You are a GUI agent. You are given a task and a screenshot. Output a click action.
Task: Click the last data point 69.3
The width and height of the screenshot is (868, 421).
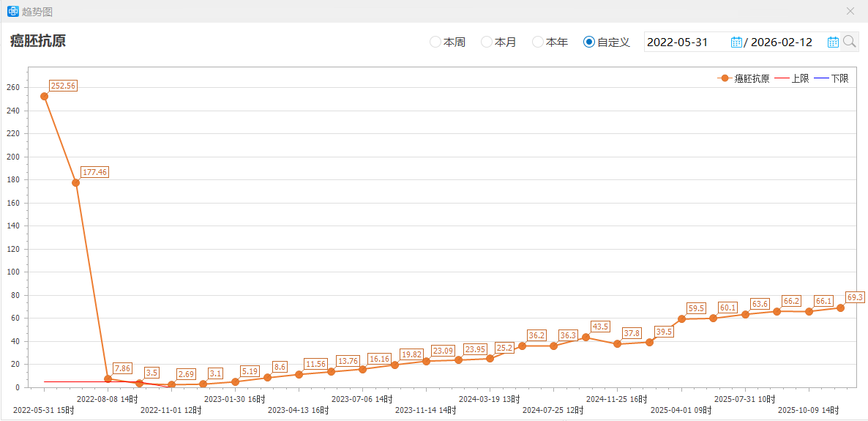coord(840,308)
